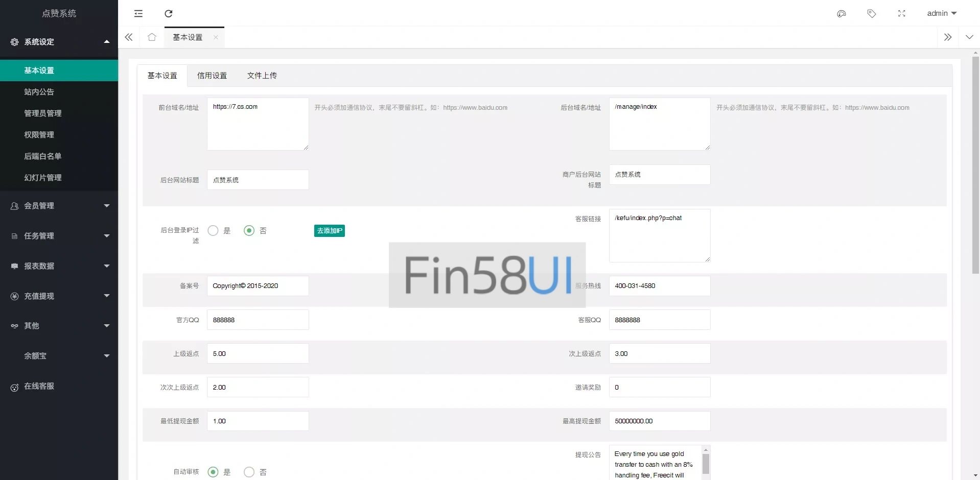Open the admin user dropdown

[x=941, y=13]
